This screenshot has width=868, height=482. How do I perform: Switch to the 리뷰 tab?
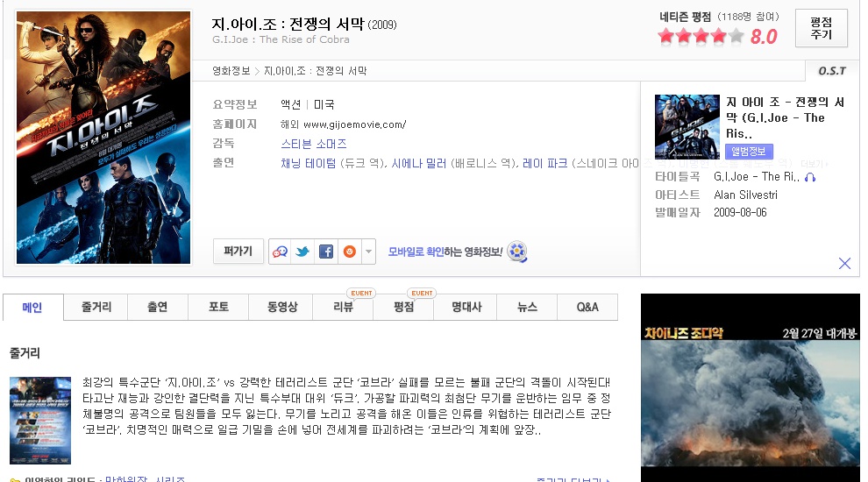[x=343, y=307]
